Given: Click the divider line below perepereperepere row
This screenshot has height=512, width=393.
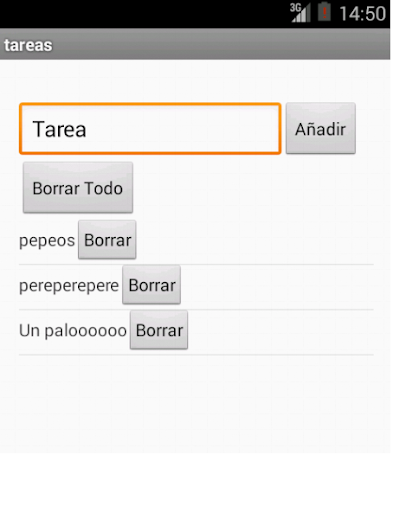Looking at the screenshot, I should click(196, 309).
